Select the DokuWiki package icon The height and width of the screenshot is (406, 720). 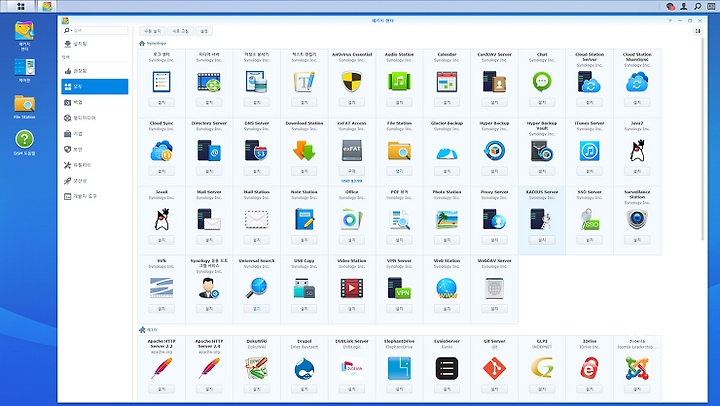(257, 369)
